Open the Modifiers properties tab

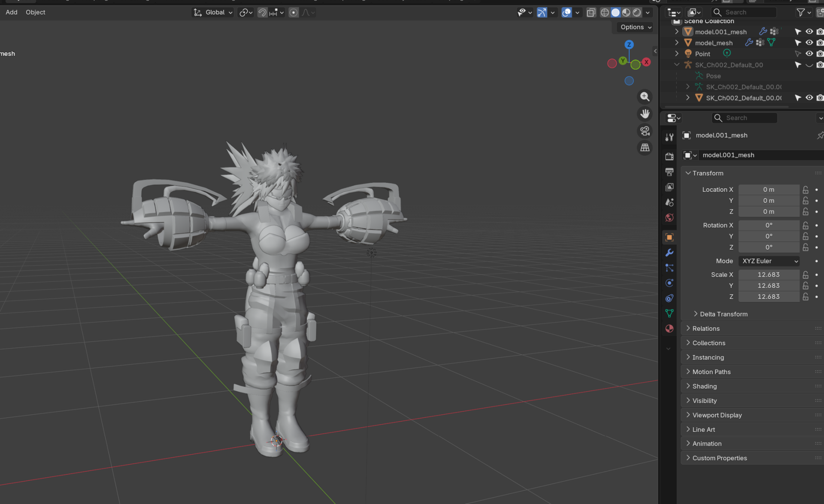(669, 253)
